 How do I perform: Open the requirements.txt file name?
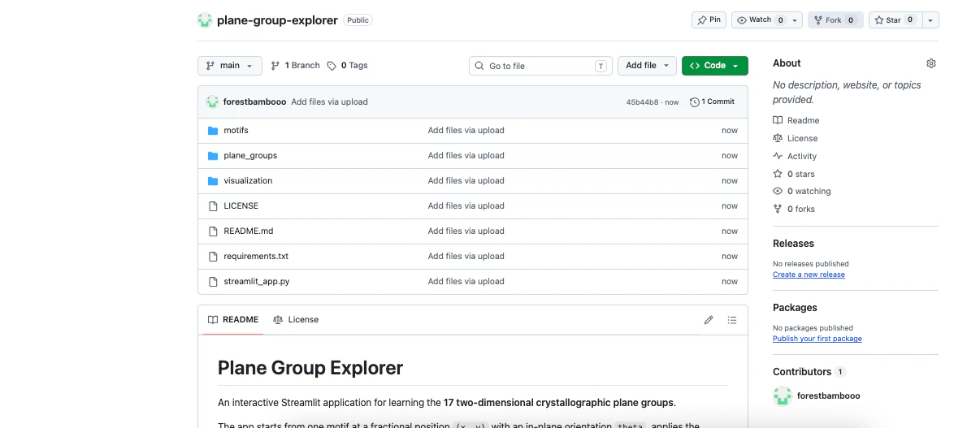tap(256, 257)
